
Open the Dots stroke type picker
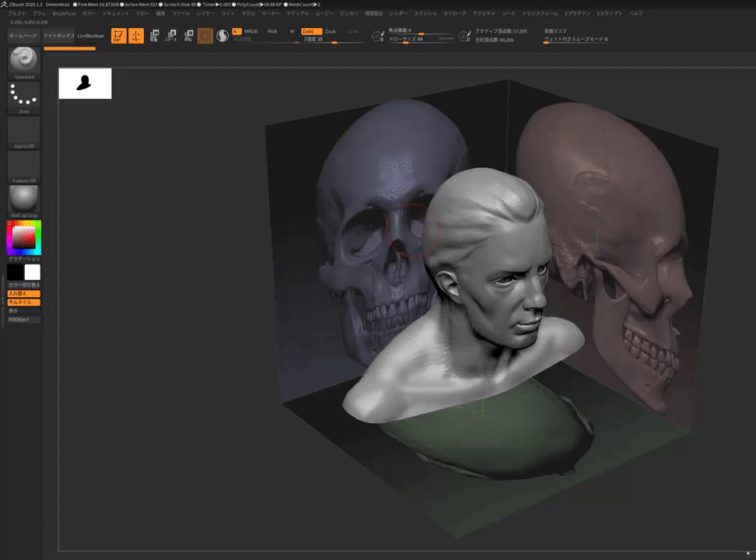pos(24,96)
